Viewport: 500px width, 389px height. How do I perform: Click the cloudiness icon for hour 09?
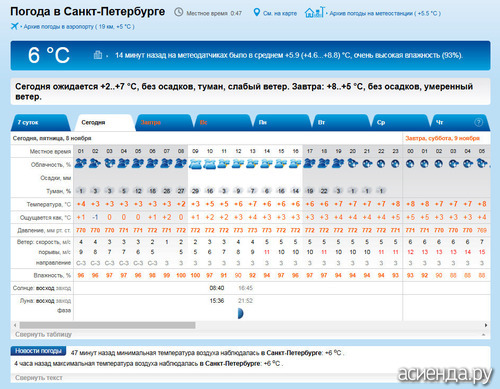tap(195, 164)
